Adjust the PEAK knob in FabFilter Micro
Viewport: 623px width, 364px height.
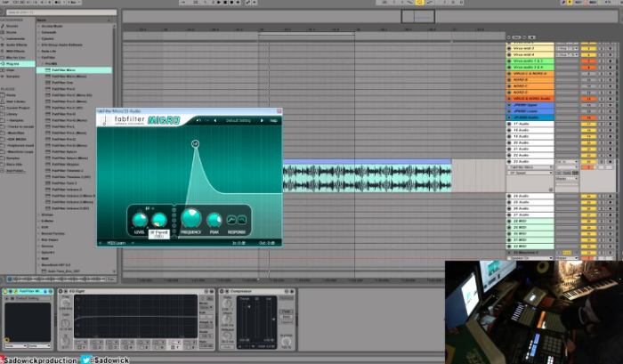(214, 220)
